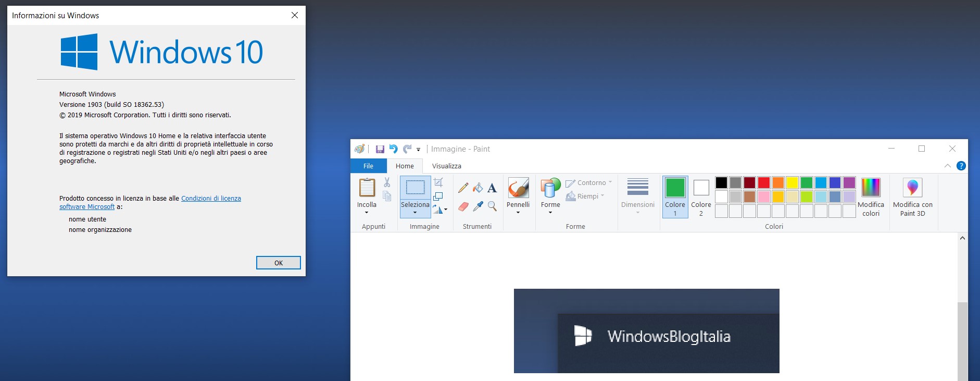Expand the Forme dropdown arrow
Image resolution: width=980 pixels, height=381 pixels.
550,213
